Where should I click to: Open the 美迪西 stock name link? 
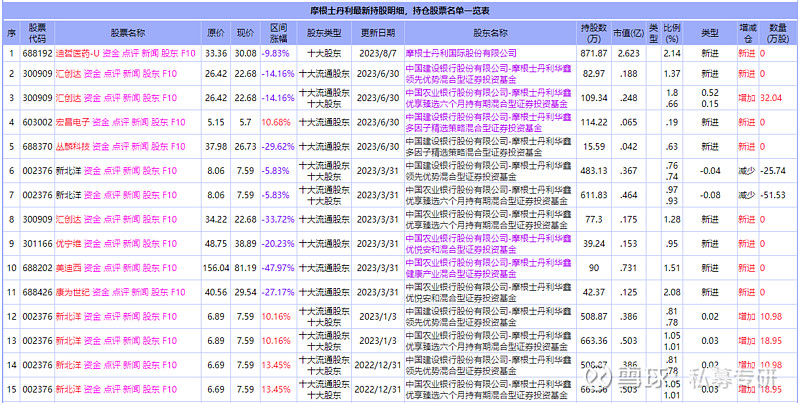click(x=68, y=268)
